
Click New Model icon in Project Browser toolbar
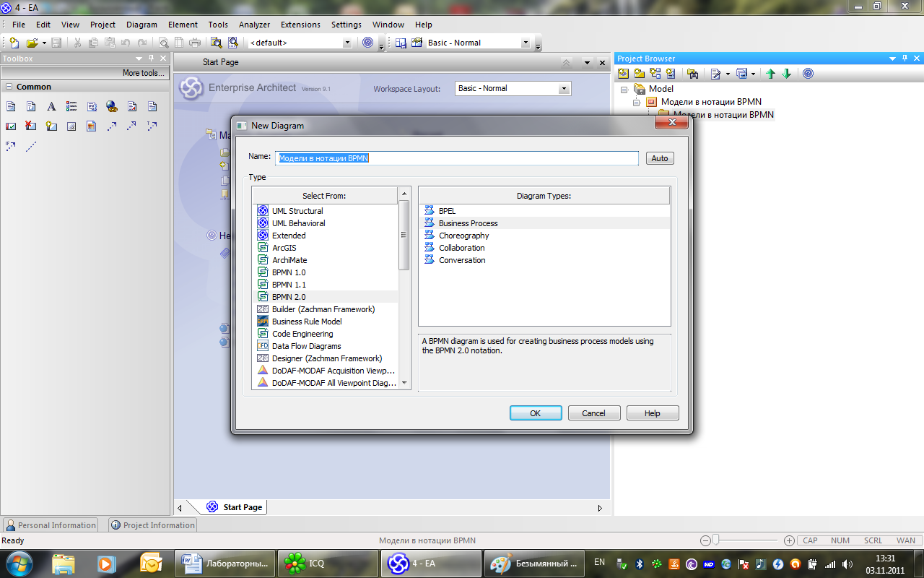point(623,74)
